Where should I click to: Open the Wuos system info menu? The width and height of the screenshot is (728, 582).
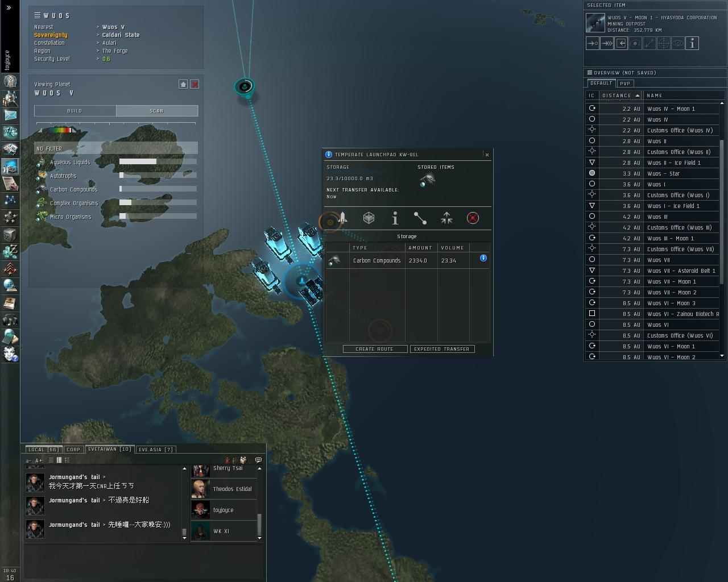37,15
